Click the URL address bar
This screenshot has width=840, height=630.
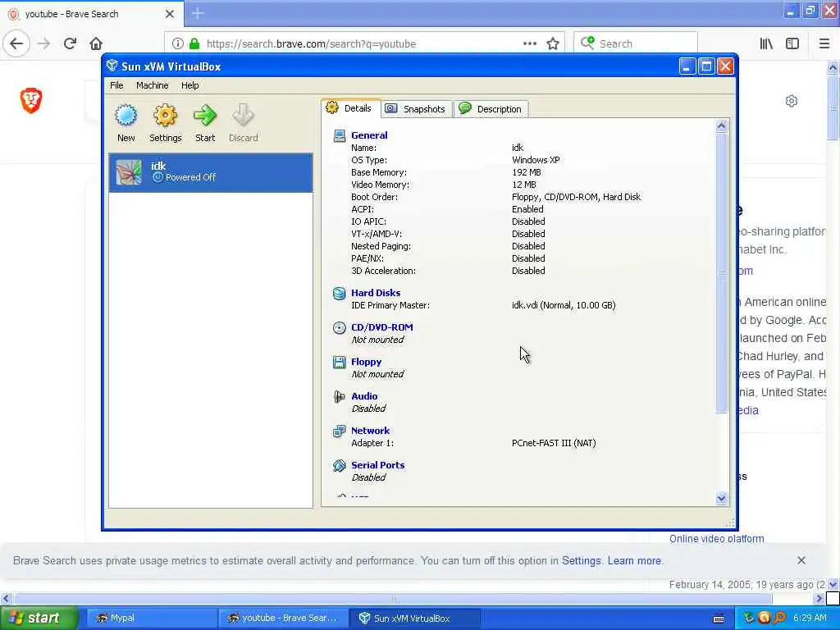pyautogui.click(x=364, y=43)
